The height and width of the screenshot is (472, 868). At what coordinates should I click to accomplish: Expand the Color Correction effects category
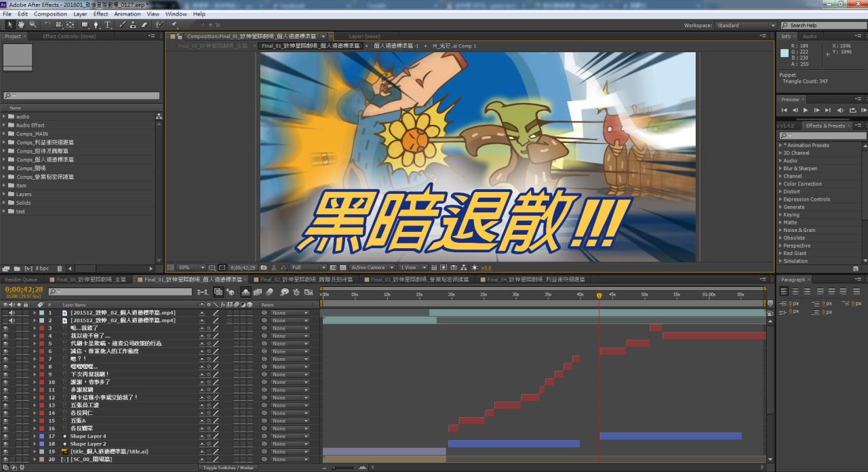coord(780,184)
